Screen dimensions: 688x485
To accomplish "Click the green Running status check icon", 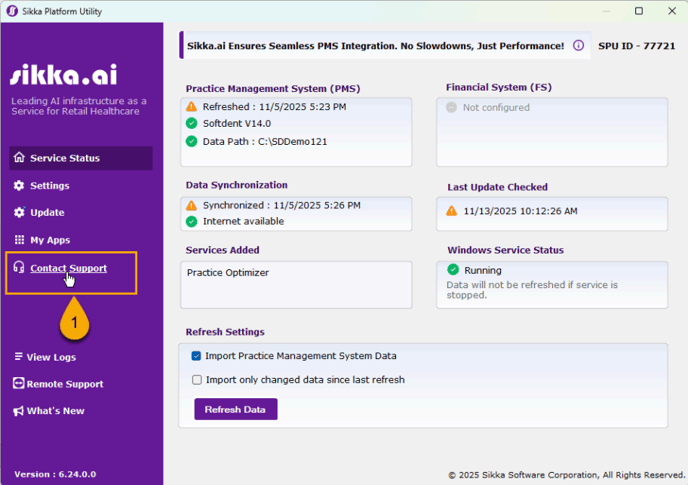I will [x=452, y=270].
